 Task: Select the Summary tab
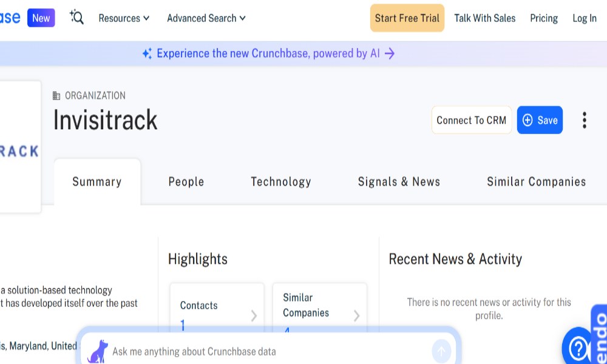pyautogui.click(x=97, y=181)
